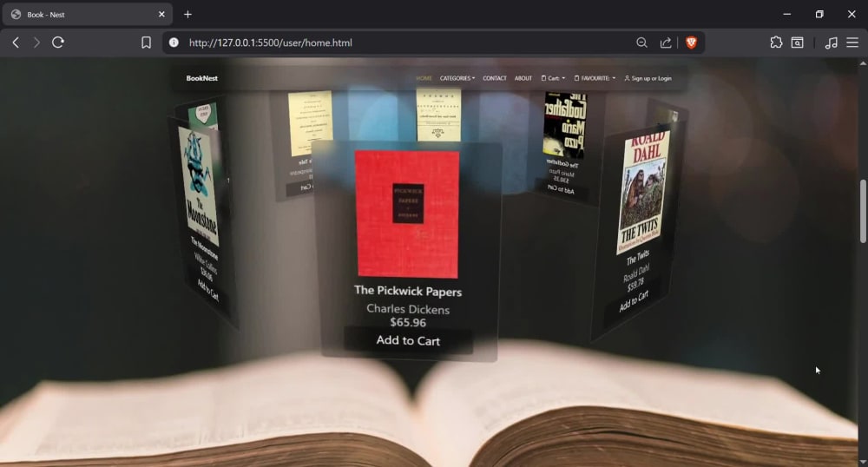Click the scrollbar up arrow

click(x=863, y=63)
